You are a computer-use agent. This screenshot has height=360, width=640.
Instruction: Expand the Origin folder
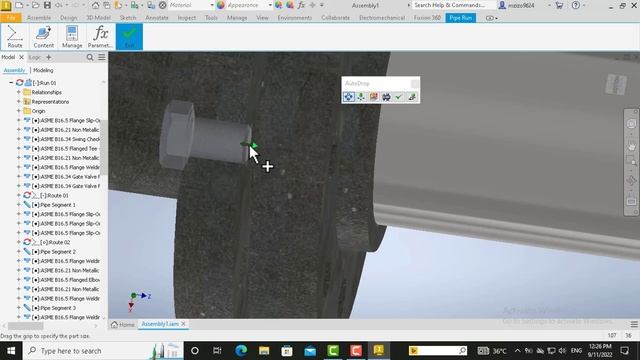tap(18, 111)
